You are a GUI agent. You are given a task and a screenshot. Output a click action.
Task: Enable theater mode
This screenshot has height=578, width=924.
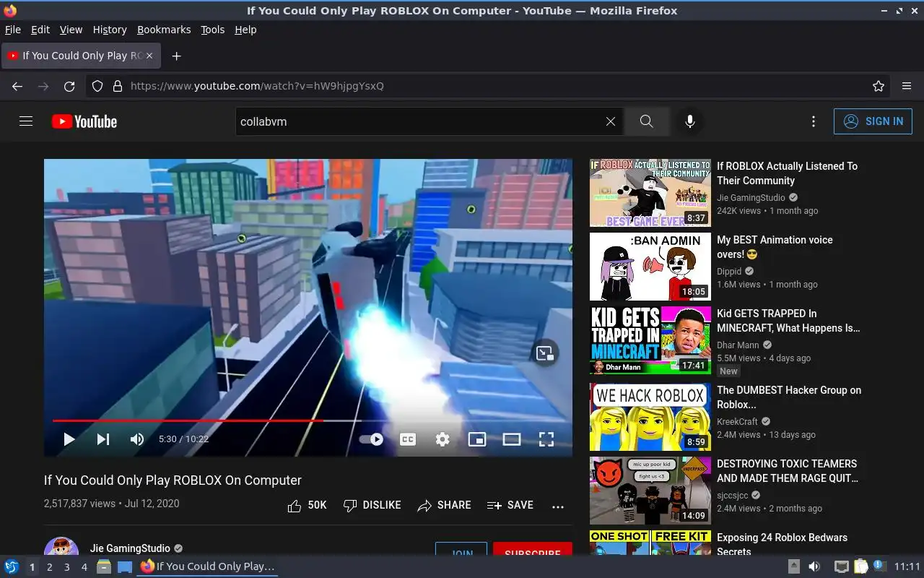512,439
